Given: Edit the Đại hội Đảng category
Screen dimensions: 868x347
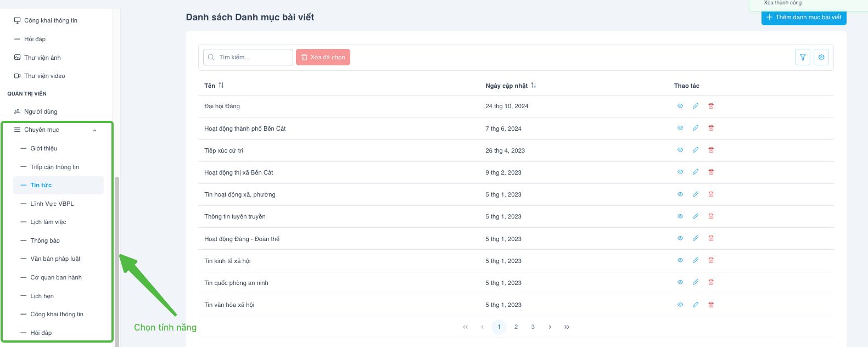Looking at the screenshot, I should [696, 106].
